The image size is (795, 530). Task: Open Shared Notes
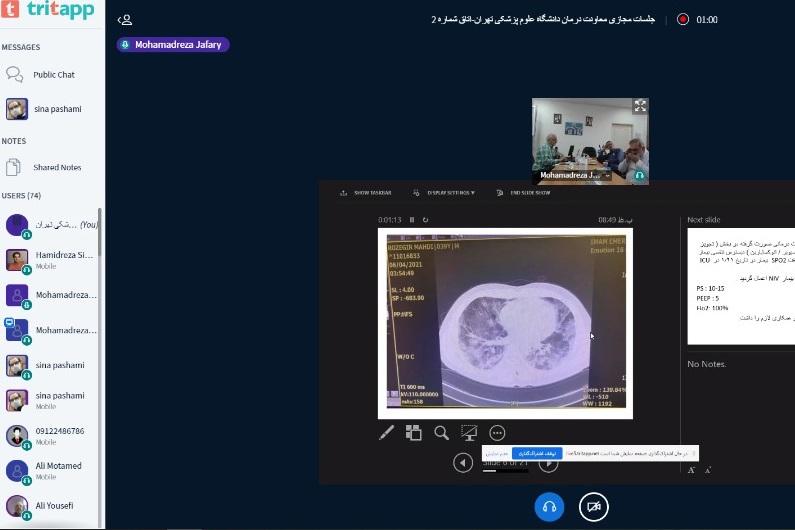57,167
